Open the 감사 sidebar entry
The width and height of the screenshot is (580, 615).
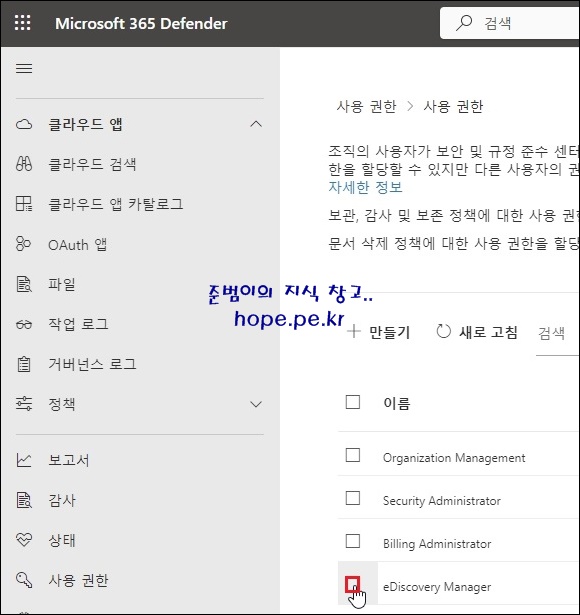point(62,500)
